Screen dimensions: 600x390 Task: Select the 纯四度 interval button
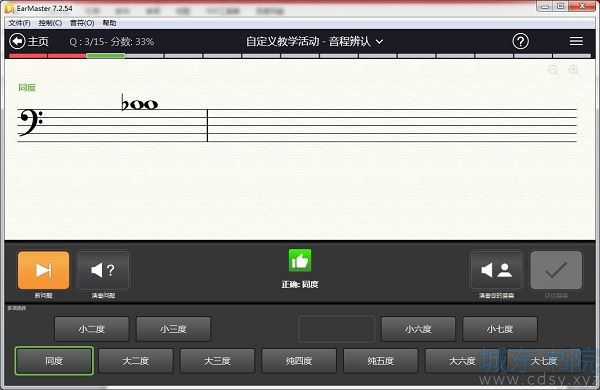coord(299,361)
